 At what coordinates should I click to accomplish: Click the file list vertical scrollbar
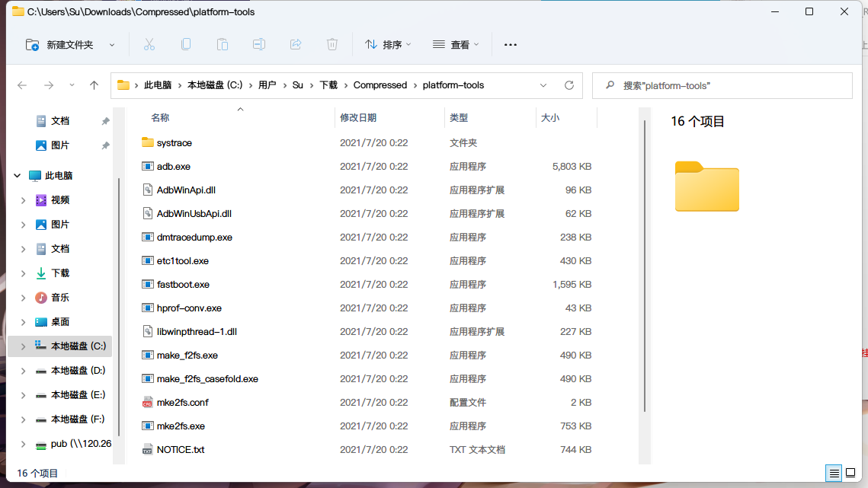coord(645,266)
